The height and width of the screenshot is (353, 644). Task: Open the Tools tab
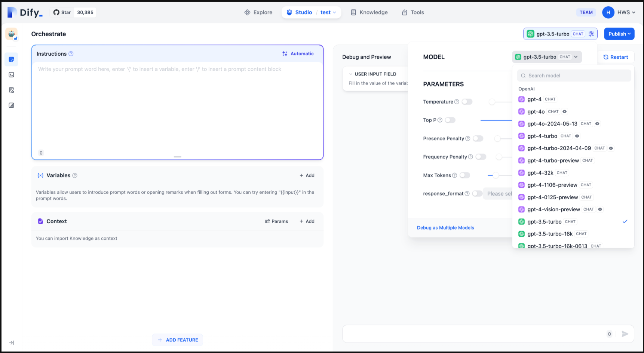coord(413,12)
